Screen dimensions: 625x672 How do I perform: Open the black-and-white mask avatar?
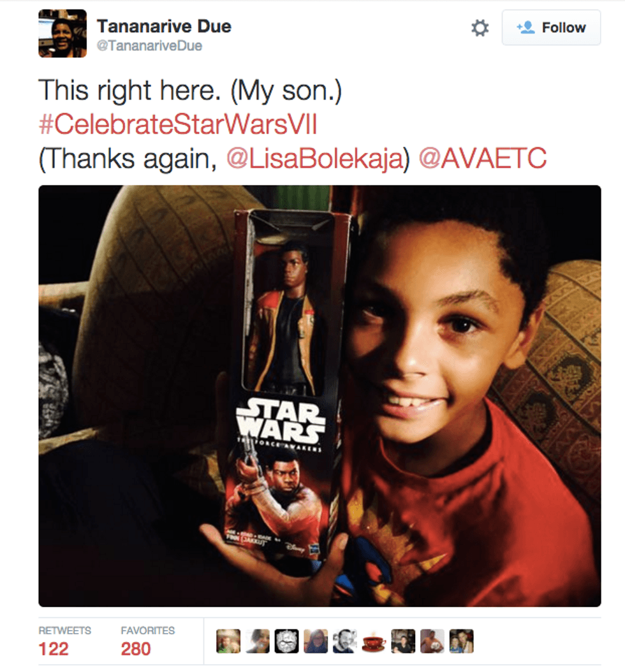click(x=286, y=641)
